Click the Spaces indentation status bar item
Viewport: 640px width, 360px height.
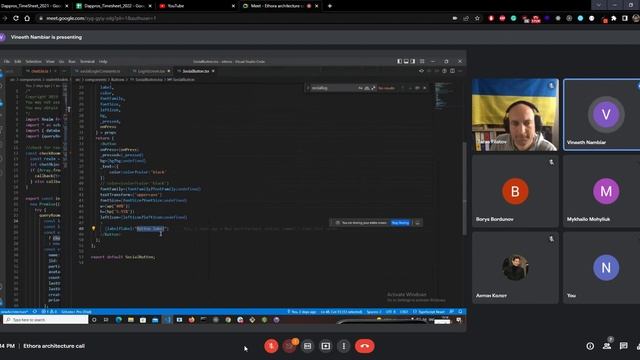pos(374,312)
